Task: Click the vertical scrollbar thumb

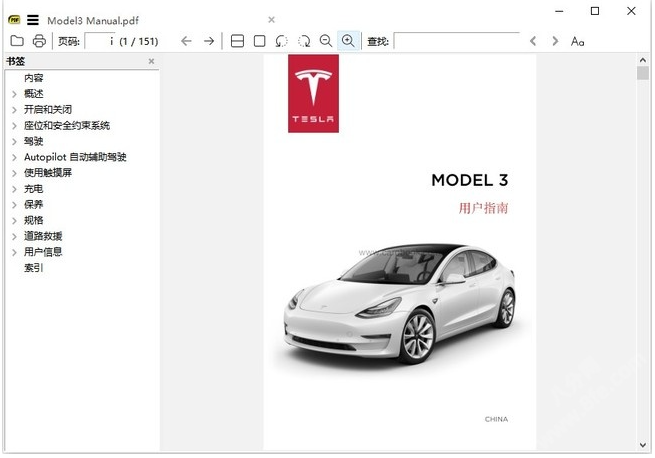Action: coord(643,73)
